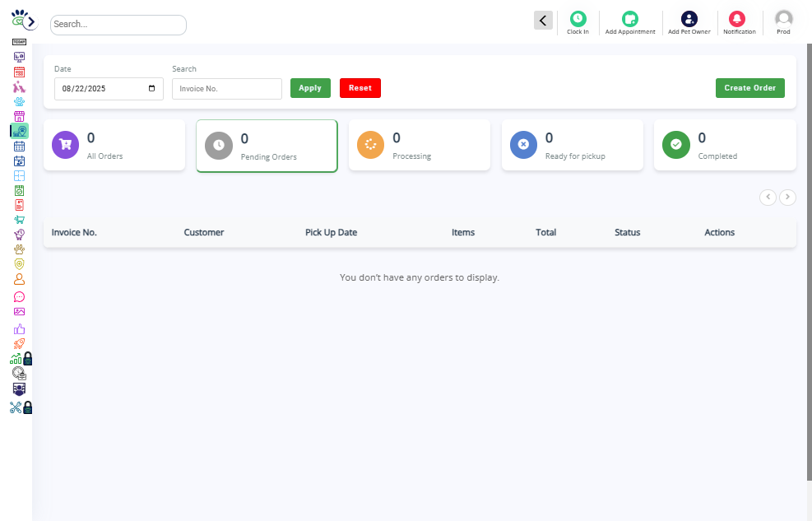Click the Invoice No. search field

(227, 89)
